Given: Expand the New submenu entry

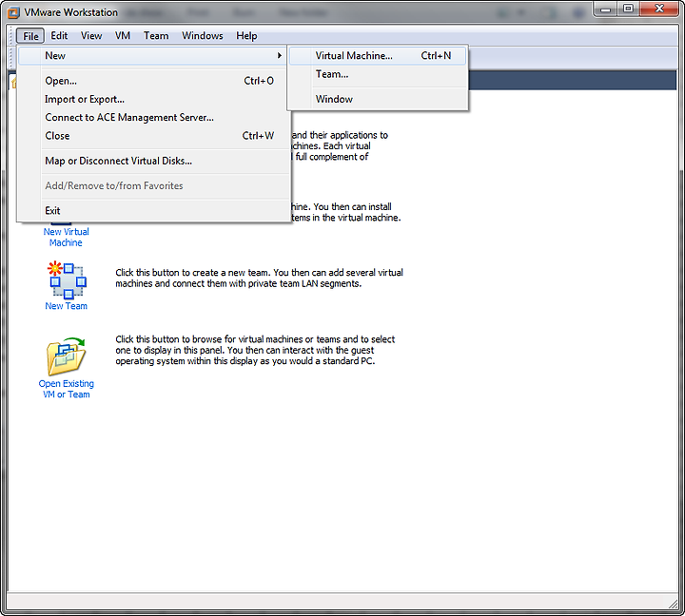Looking at the screenshot, I should pos(153,56).
